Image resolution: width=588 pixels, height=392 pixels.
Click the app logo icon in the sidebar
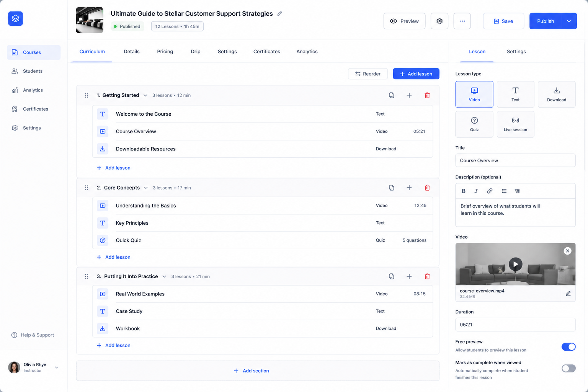15,18
